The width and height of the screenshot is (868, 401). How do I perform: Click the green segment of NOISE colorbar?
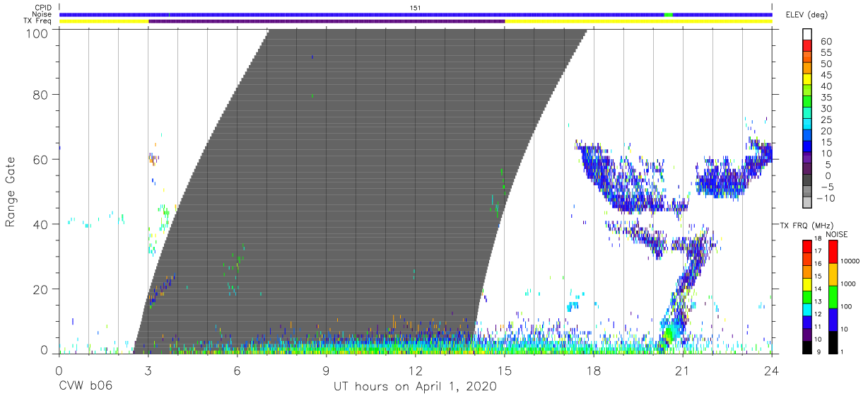coord(832,297)
